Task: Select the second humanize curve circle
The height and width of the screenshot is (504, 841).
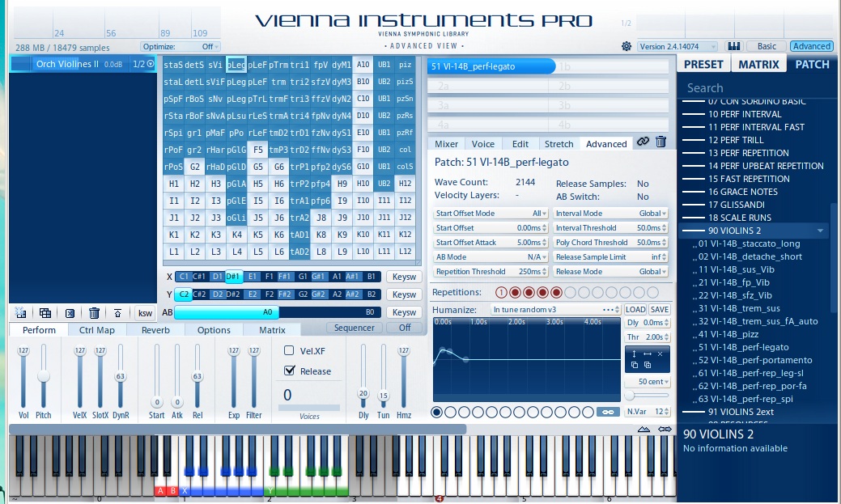Action: pyautogui.click(x=451, y=412)
